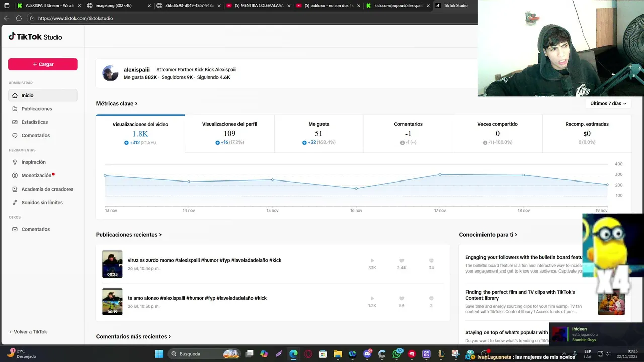
Task: Open File Explorer on taskbar
Action: pyautogui.click(x=338, y=354)
